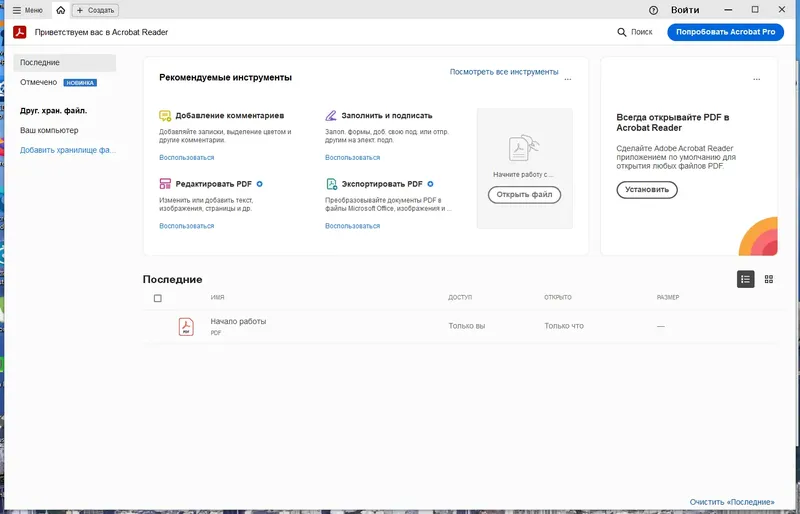Click the Экспортировать PDF icon
Viewport: 800px width, 514px height.
(x=331, y=184)
